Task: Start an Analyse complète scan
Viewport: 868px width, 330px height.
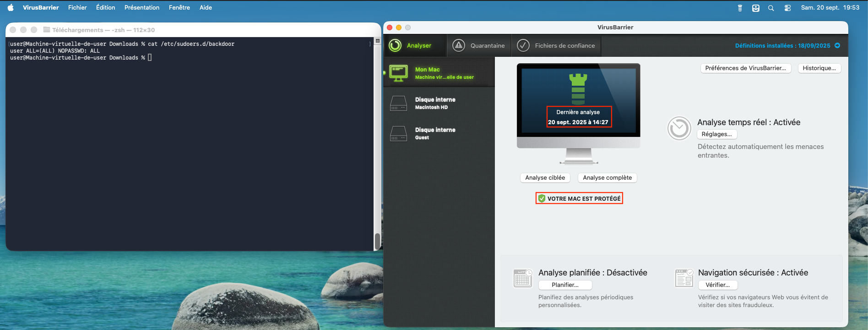Action: pyautogui.click(x=607, y=178)
